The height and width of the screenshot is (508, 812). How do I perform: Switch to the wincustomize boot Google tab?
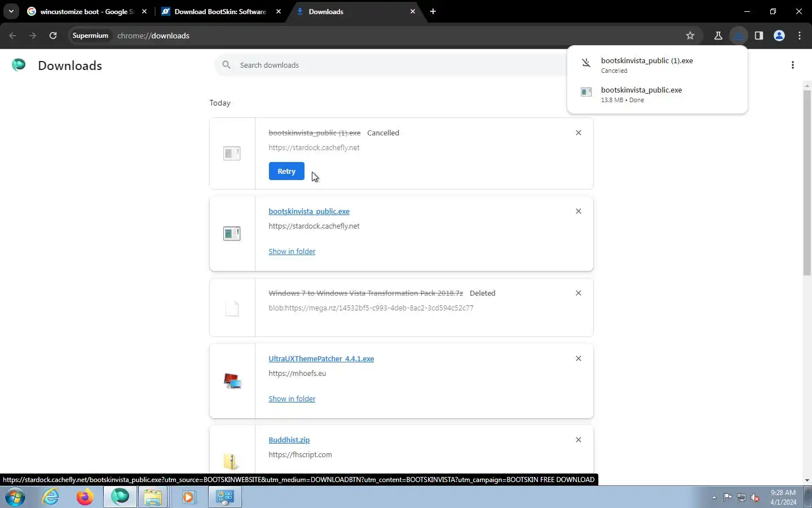click(87, 11)
